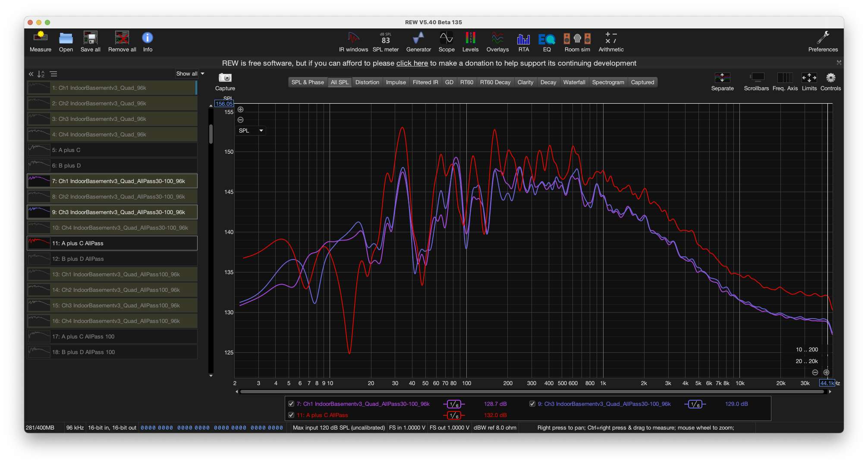Click the measurement list vertical scrollbar

pos(211,134)
